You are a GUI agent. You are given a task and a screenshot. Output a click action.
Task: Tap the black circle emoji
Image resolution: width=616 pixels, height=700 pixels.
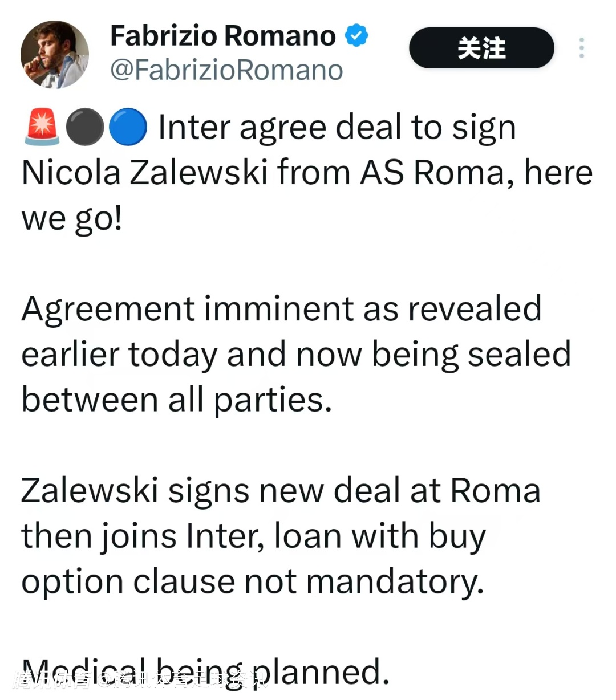click(x=84, y=127)
